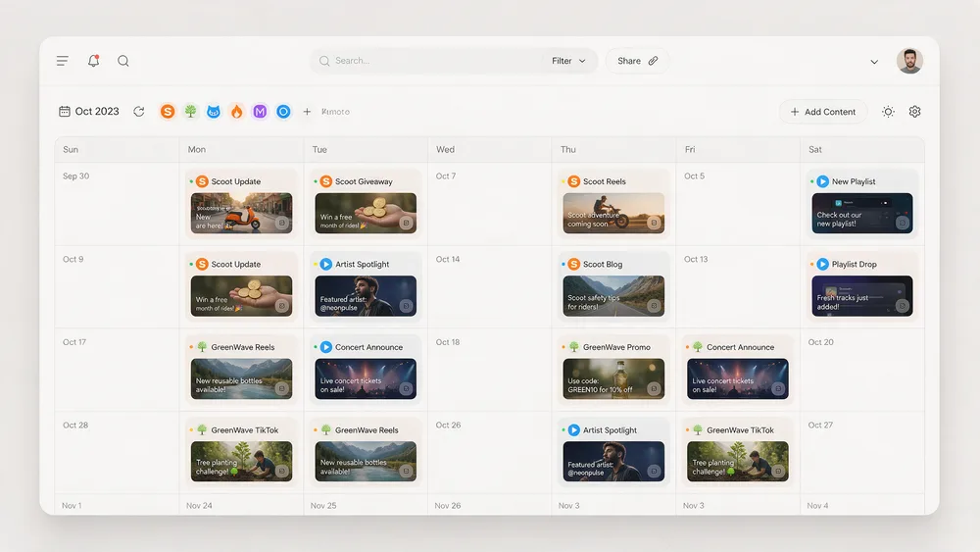Click the magnifier icon beside the bell
The image size is (980, 552).
pyautogui.click(x=123, y=61)
